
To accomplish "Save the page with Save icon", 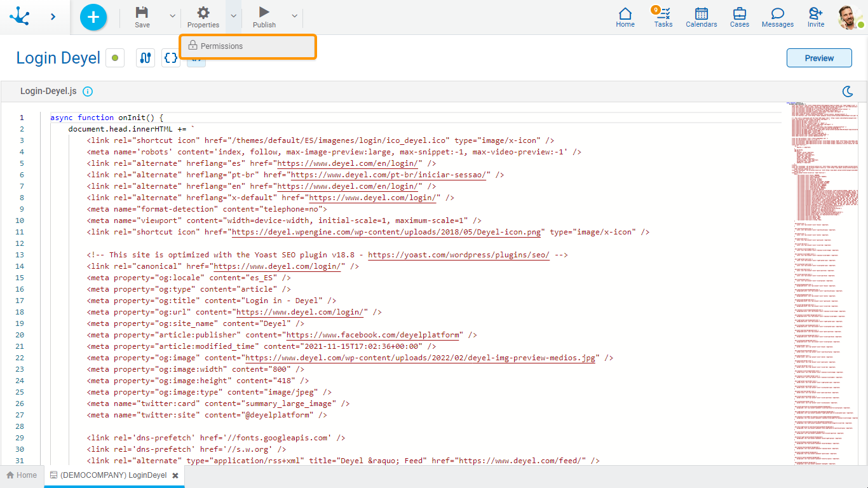I will pos(142,17).
